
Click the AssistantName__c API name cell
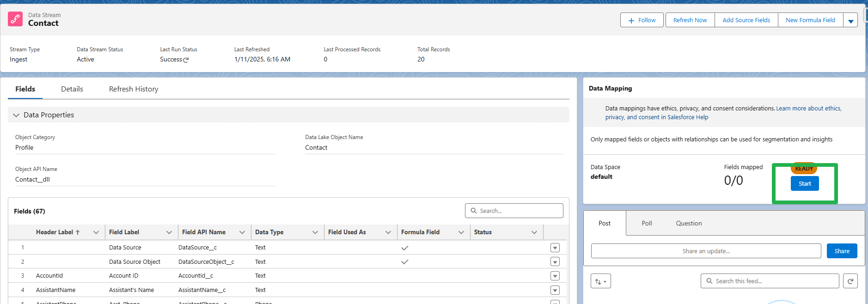coord(202,290)
